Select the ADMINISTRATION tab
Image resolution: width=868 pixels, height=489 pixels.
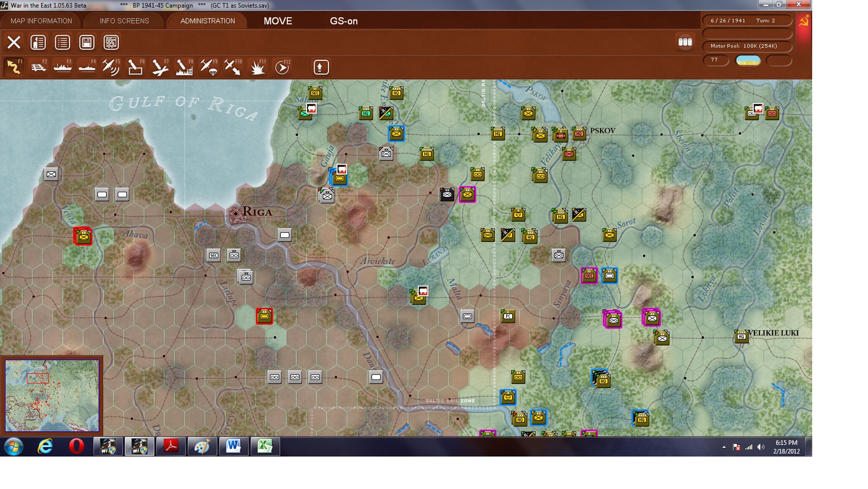pyautogui.click(x=208, y=21)
